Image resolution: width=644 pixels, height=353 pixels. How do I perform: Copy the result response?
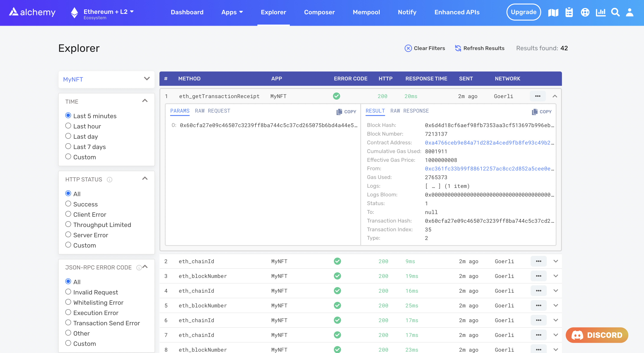(x=542, y=112)
